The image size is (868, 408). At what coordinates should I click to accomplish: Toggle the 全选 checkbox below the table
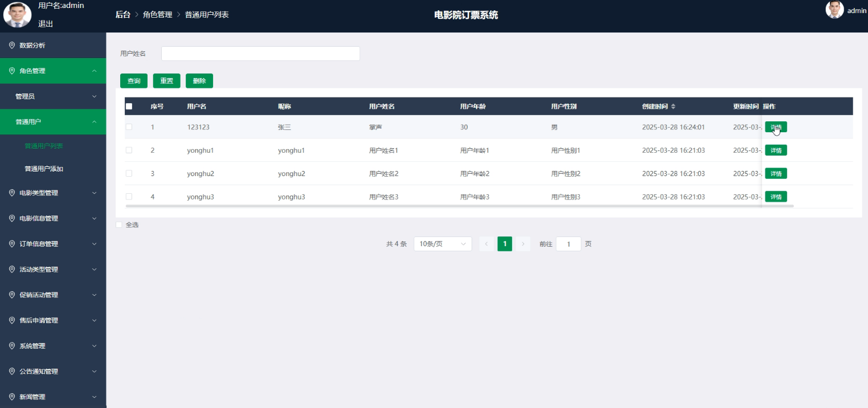tap(119, 225)
